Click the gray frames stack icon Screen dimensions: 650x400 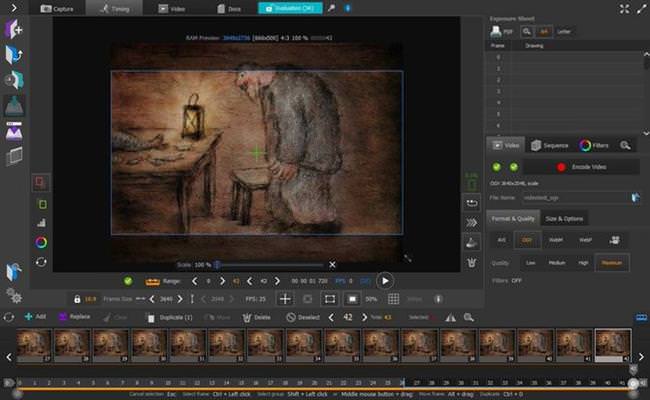tap(14, 157)
